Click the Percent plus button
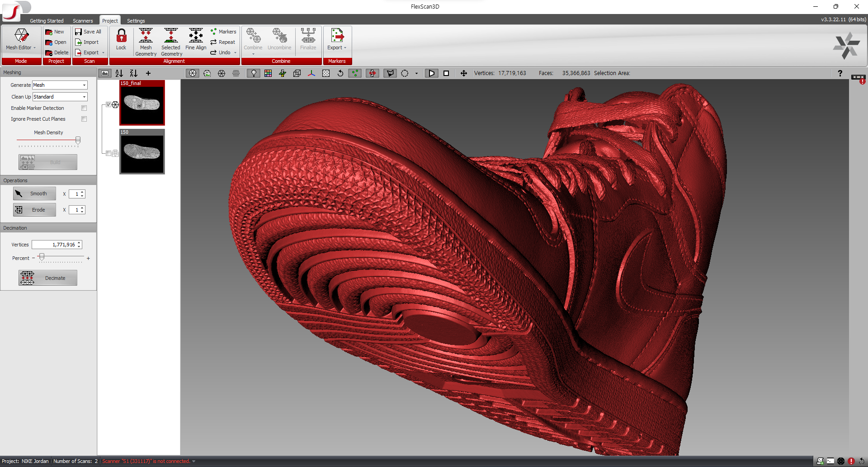The height and width of the screenshot is (467, 868). [x=88, y=258]
